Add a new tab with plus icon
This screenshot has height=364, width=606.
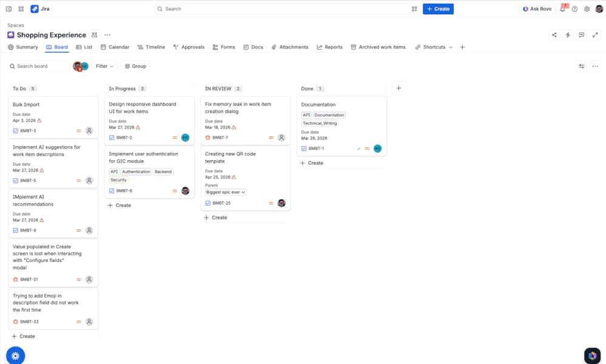pos(462,47)
